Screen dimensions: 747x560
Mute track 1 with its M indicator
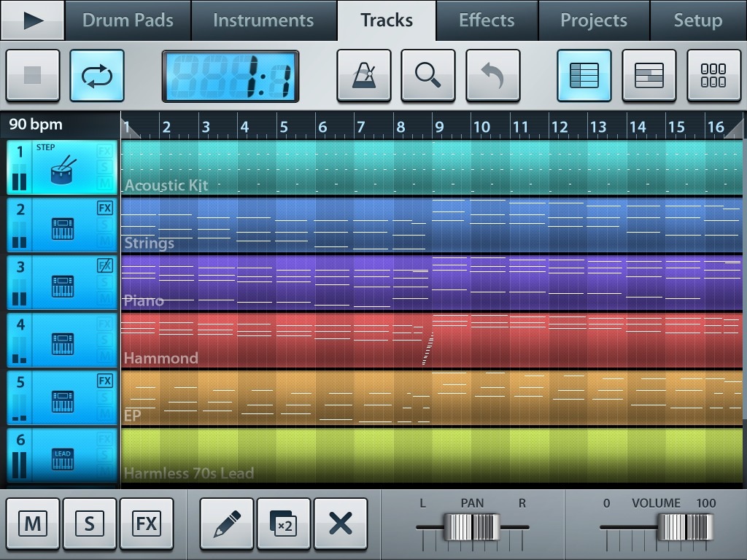(x=105, y=183)
